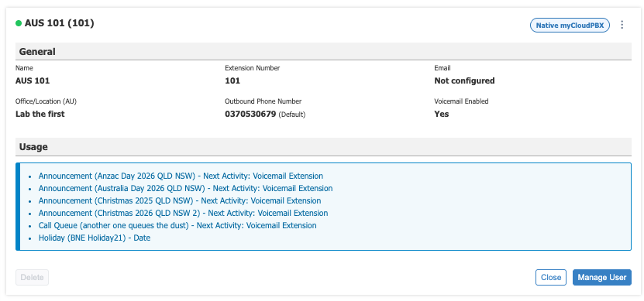
Task: Select the General section header
Action: pos(323,52)
